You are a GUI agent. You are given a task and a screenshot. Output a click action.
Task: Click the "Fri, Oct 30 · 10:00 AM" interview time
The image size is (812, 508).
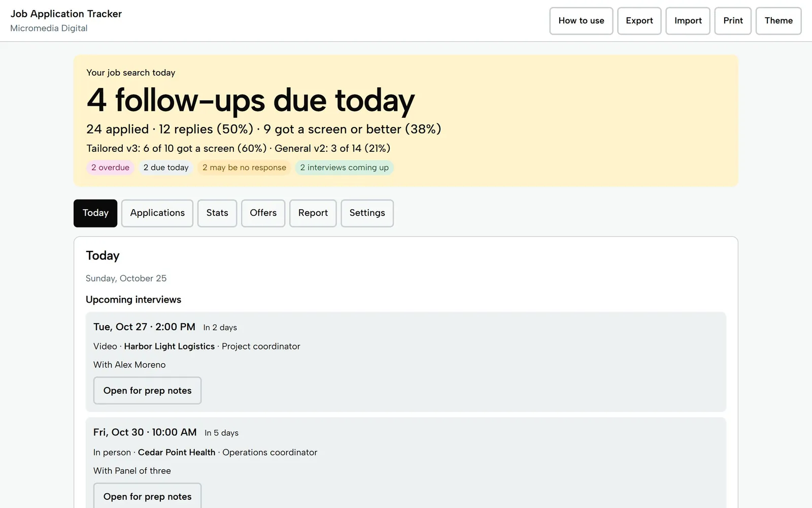(x=145, y=432)
